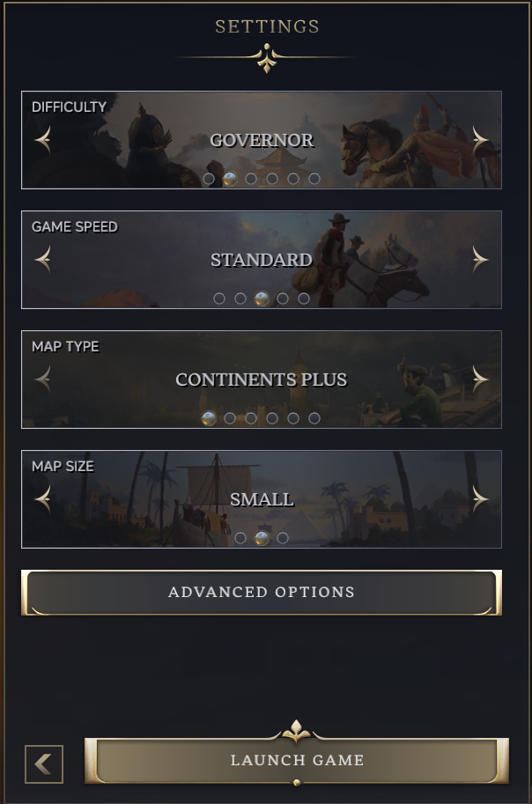Select previous Game Speed with left arrow
Viewport: 532px width, 804px height.
(43, 260)
